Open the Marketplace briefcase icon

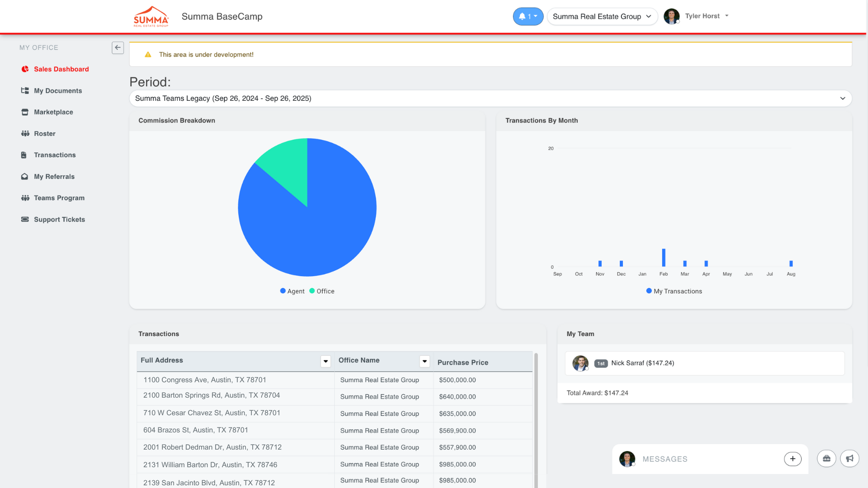[25, 112]
